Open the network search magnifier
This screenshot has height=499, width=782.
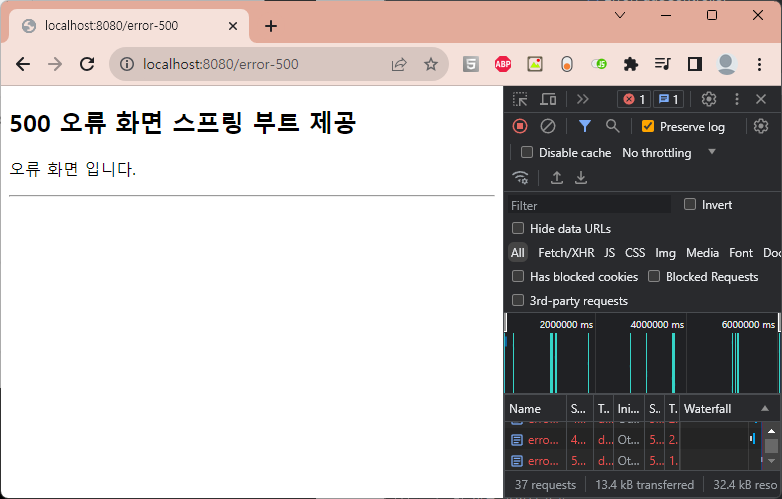(612, 127)
